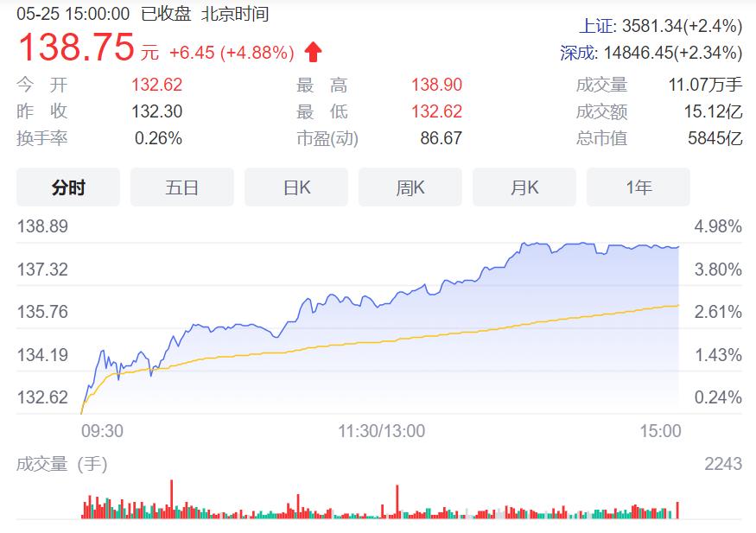Click the yellow average price line
Viewport: 756px width, 533px height.
(432, 336)
